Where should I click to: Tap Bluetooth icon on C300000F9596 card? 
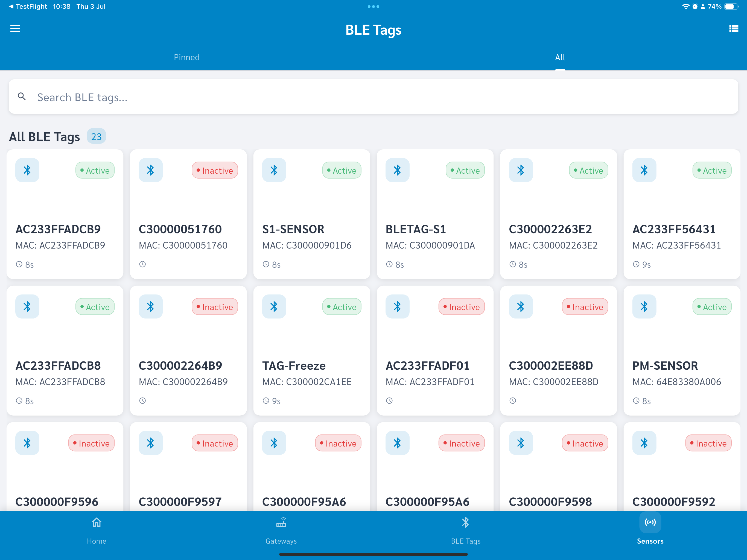click(x=27, y=443)
